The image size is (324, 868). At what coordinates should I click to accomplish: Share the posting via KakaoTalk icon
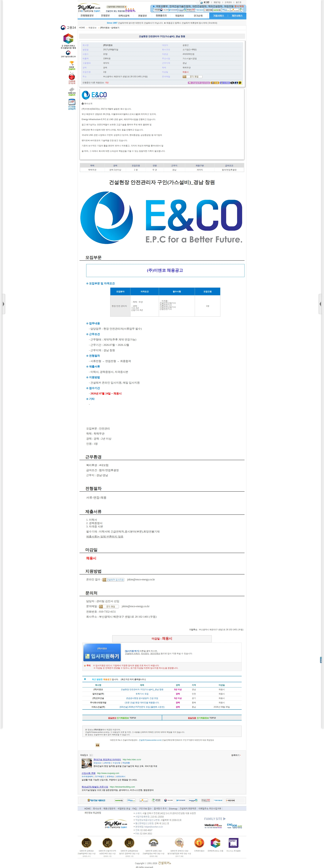240,83
